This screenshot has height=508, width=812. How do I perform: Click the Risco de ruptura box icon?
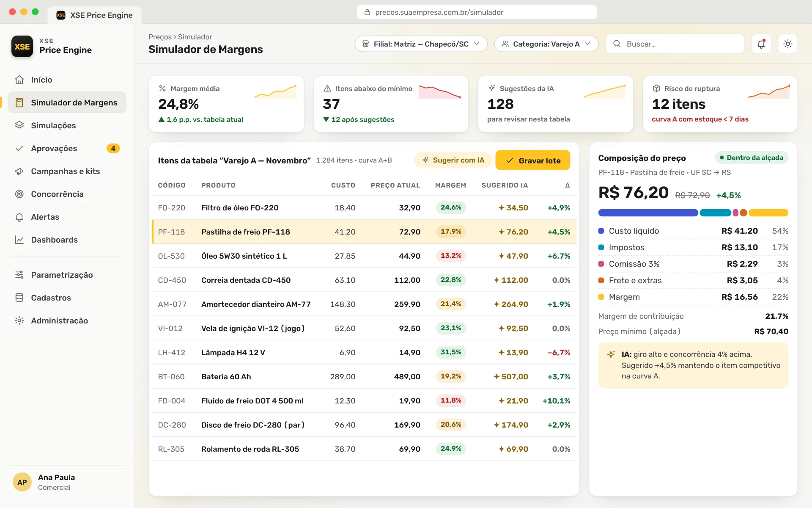tap(656, 88)
